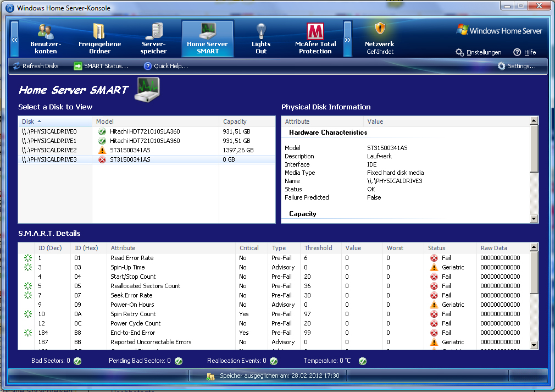
Task: Sort S.M.A.R.T. details by Status column
Action: (450, 248)
